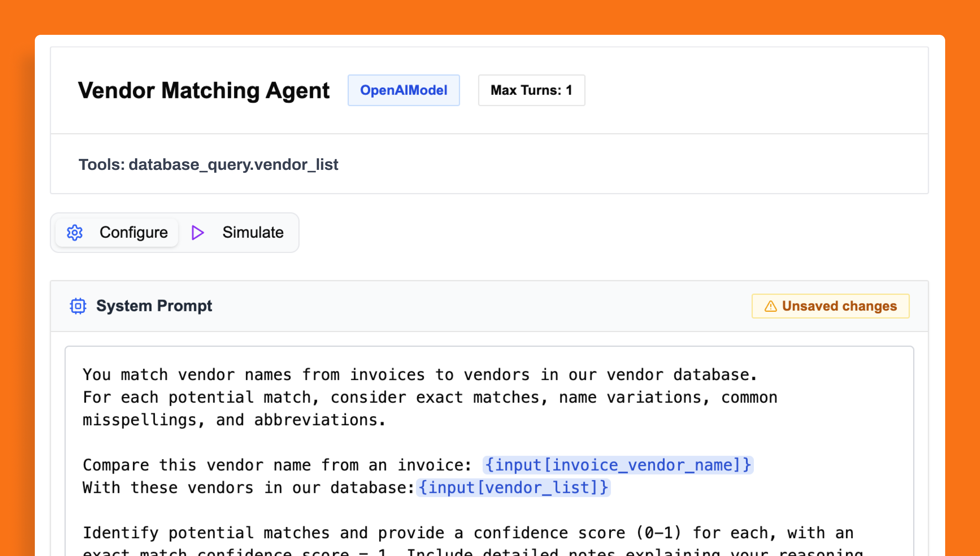Click the OpenAIModel badge
The height and width of the screenshot is (556, 980).
click(x=404, y=90)
